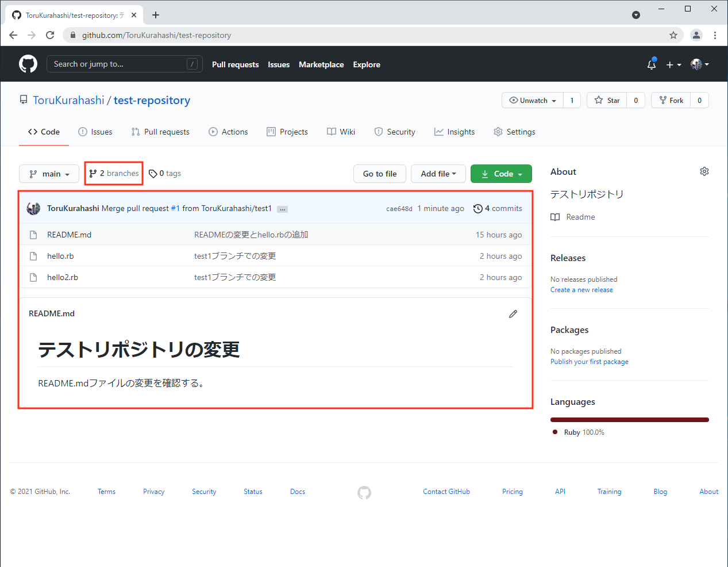The width and height of the screenshot is (728, 567).
Task: Open the ToruKurahashi commit author avatar
Action: click(33, 208)
